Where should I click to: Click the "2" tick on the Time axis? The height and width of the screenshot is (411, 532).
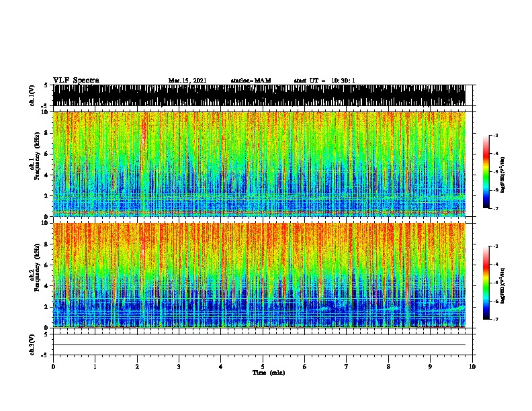pyautogui.click(x=137, y=367)
